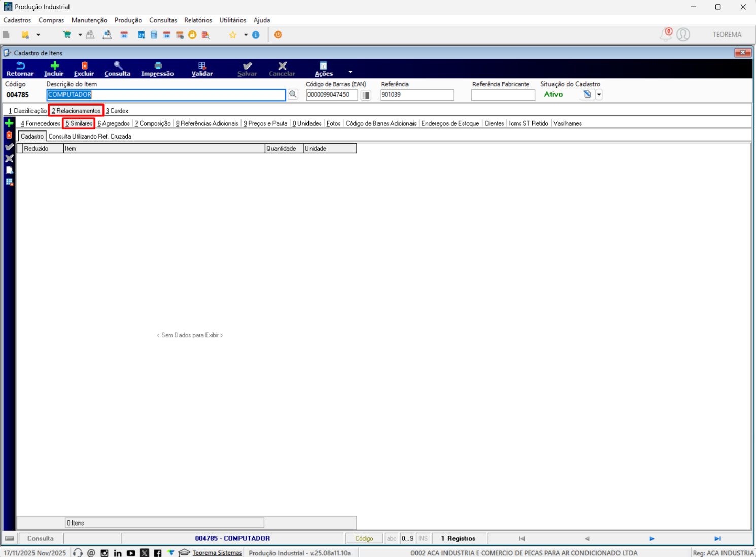
Task: Open the Compras menu
Action: click(x=51, y=20)
